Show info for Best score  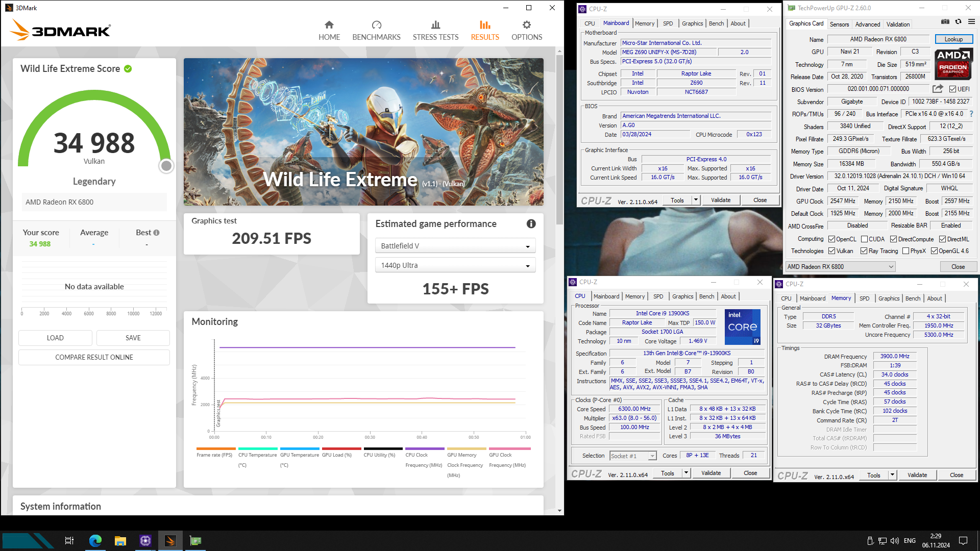156,233
